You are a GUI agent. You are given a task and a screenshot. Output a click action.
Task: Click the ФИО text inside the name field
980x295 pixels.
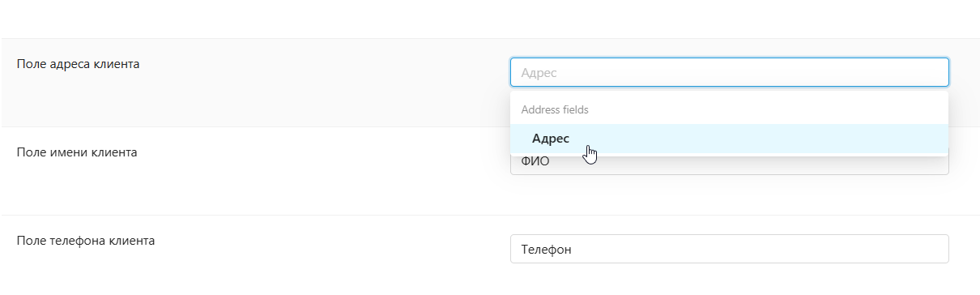click(535, 162)
